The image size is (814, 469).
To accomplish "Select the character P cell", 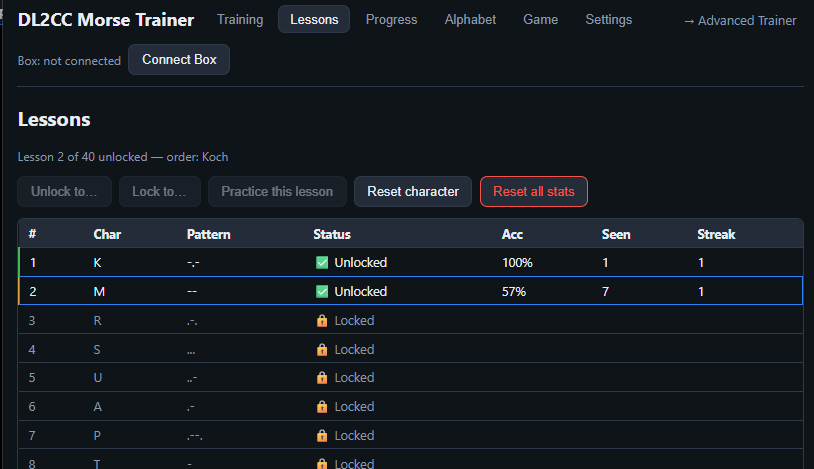I will click(x=97, y=436).
